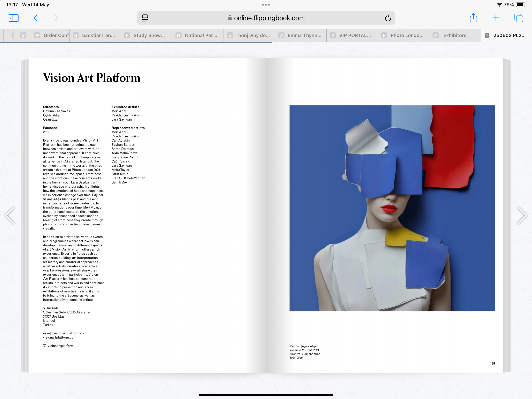This screenshot has width=532, height=399.
Task: Switch to the VIP PORTAL tab
Action: (x=352, y=35)
